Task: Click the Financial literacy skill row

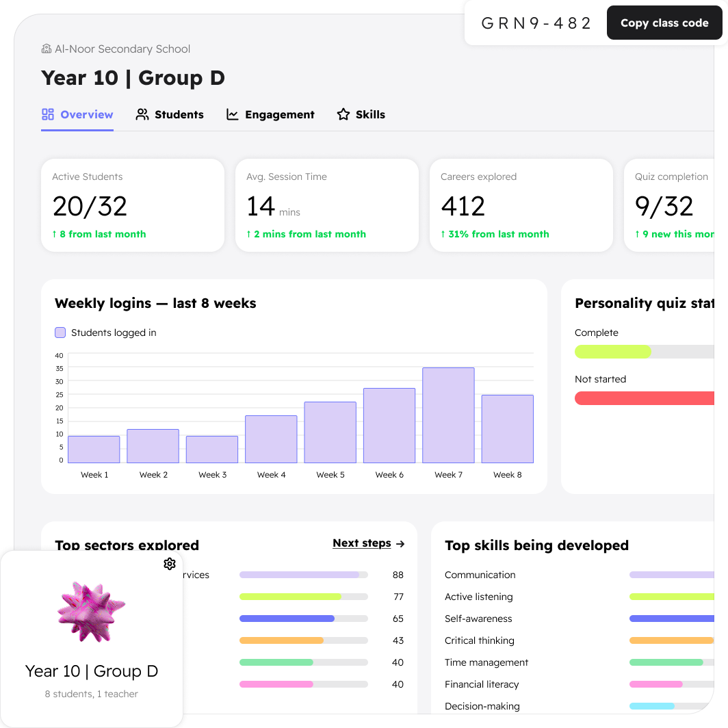Action: point(579,684)
